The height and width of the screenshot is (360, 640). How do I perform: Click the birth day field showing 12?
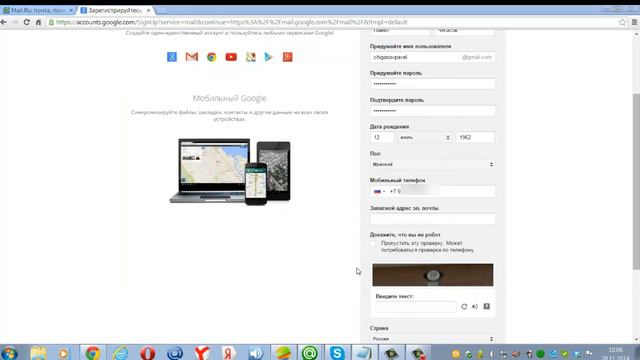coord(382,138)
